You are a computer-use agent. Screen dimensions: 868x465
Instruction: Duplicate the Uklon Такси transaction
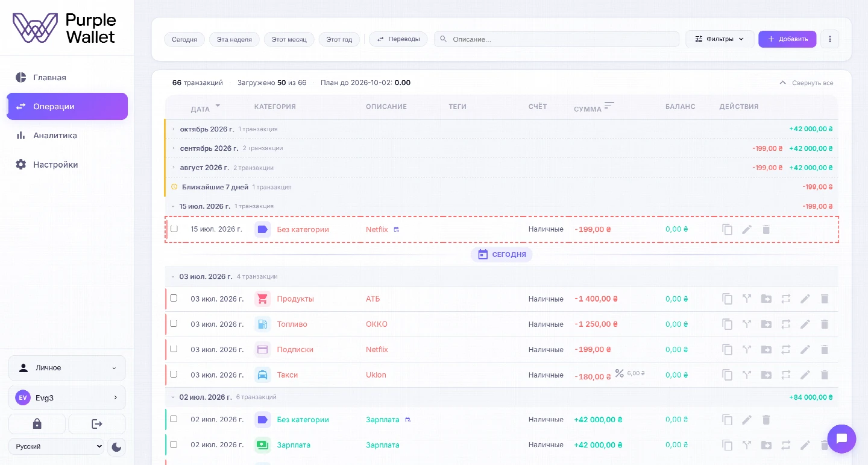point(728,375)
